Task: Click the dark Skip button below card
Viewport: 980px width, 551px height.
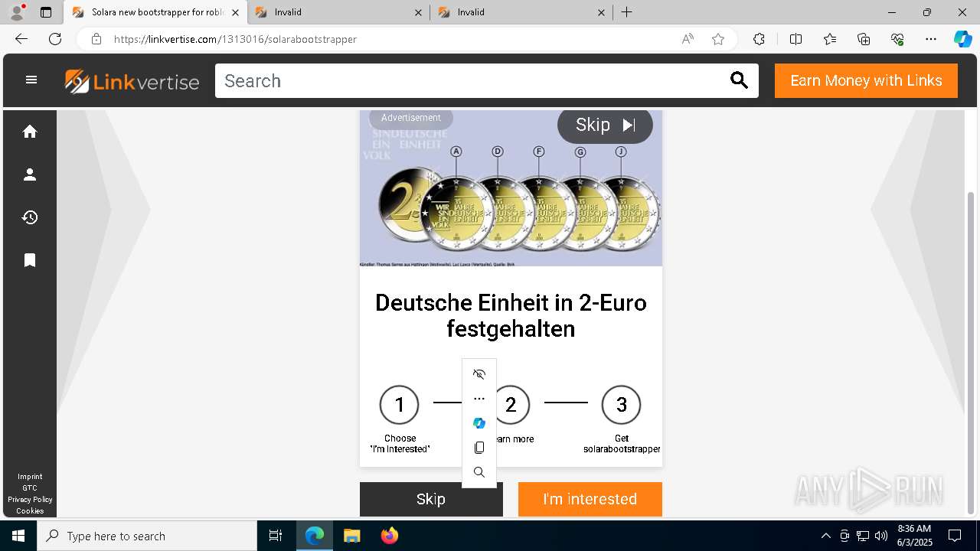Action: click(431, 499)
